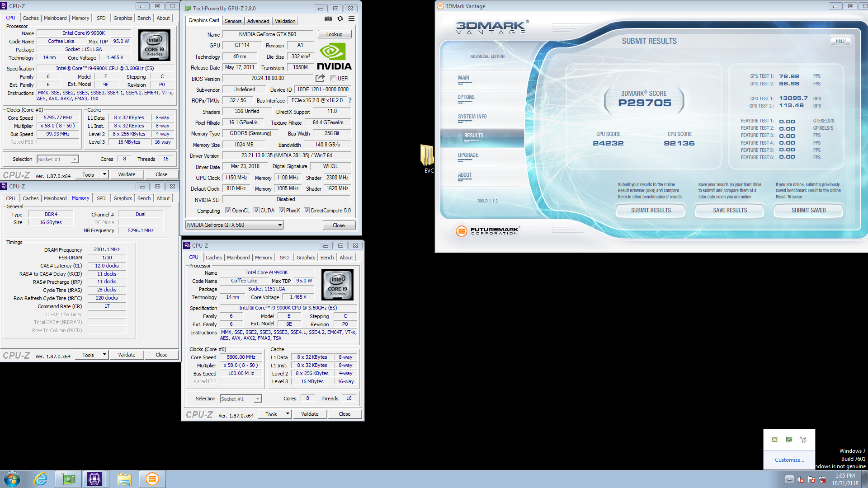Click 3DMark score P29705
Viewport: 868px width, 488px height.
(645, 103)
